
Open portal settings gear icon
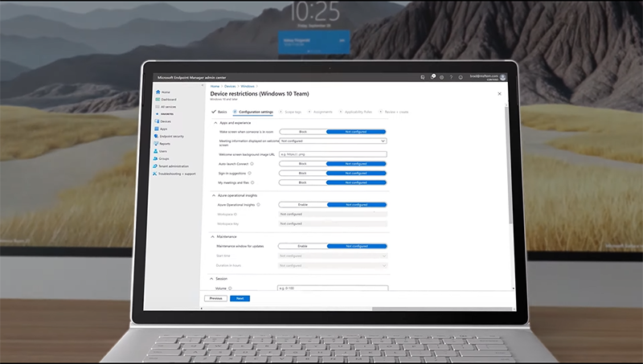[441, 77]
